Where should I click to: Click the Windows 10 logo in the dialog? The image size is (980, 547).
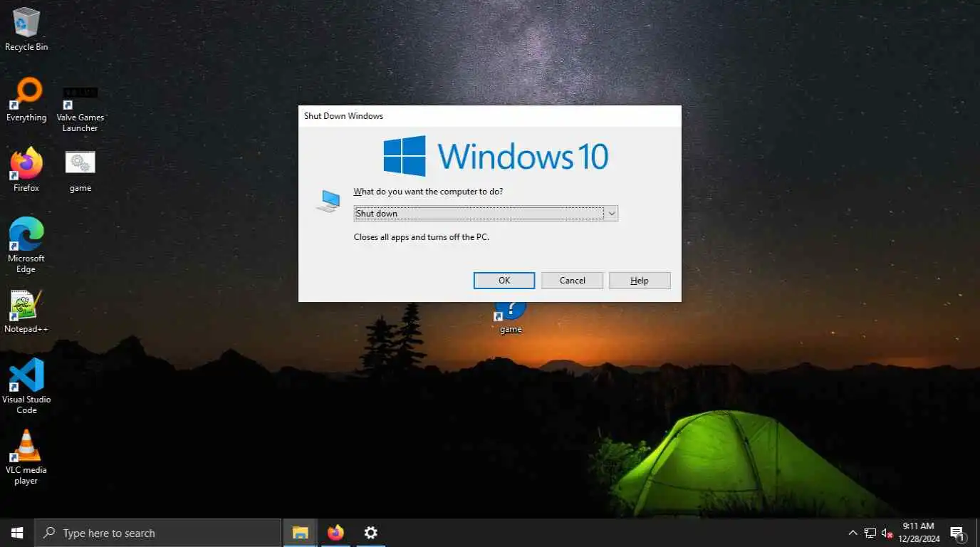(x=496, y=155)
